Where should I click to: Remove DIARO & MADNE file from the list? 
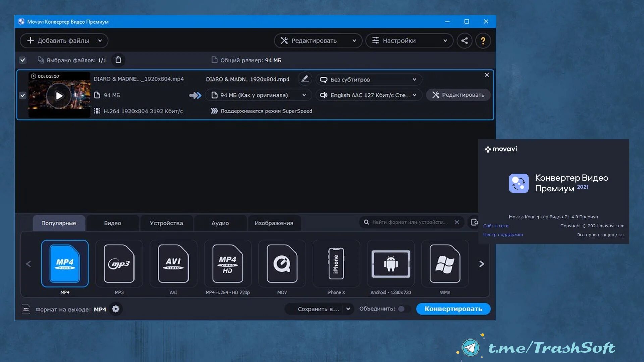pos(487,75)
